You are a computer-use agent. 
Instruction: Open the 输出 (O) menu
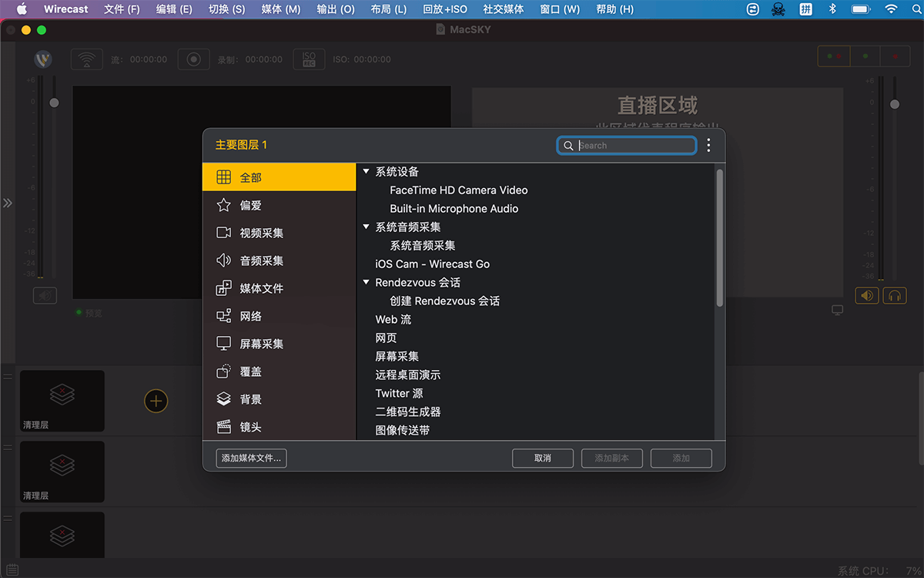(336, 9)
